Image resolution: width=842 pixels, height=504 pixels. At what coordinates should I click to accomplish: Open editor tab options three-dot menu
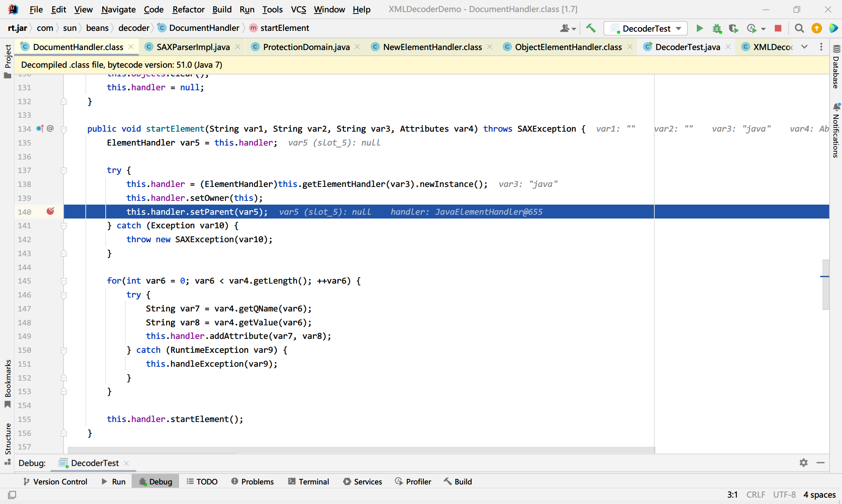pyautogui.click(x=821, y=47)
